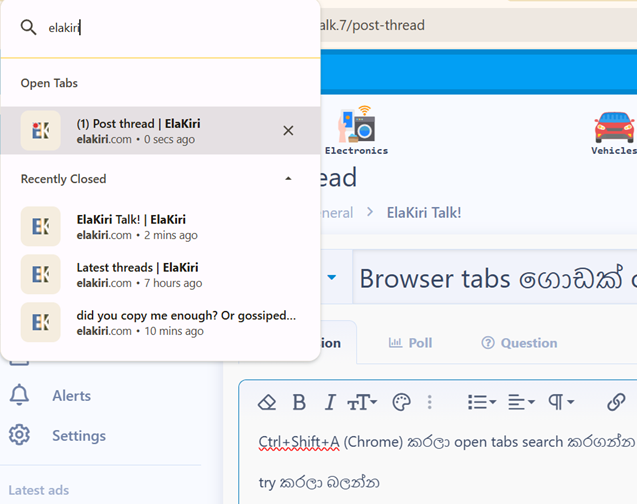
Task: Collapse the Recently Closed section
Action: (288, 179)
